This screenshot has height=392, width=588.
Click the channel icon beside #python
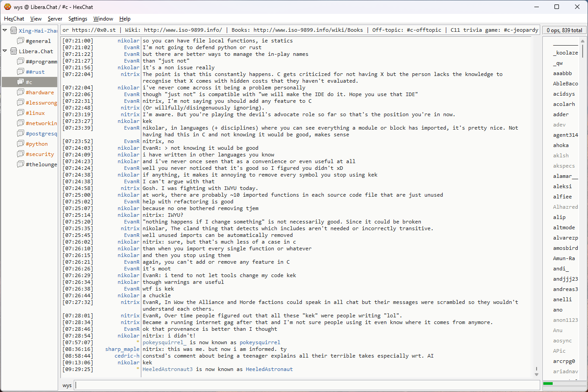tap(21, 144)
